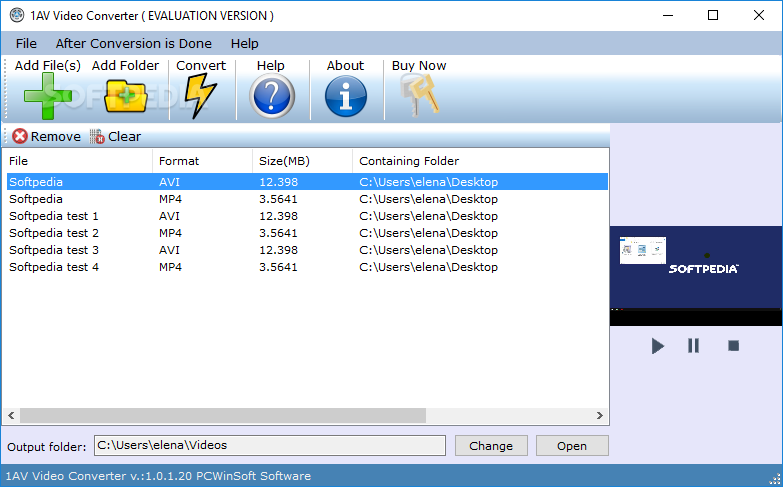Viewport: 783px width, 487px height.
Task: Click the video preview thumbnail
Action: [x=696, y=276]
